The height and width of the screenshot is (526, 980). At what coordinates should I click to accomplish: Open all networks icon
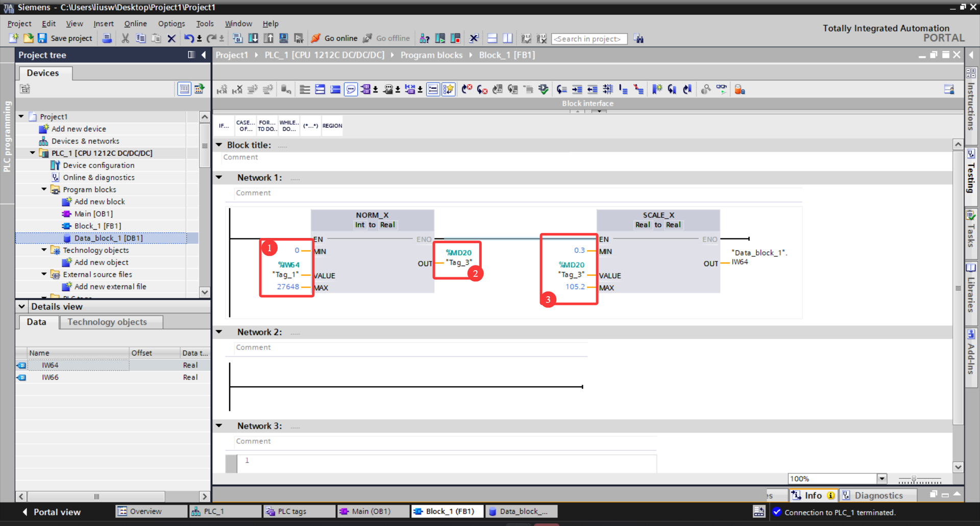[320, 89]
